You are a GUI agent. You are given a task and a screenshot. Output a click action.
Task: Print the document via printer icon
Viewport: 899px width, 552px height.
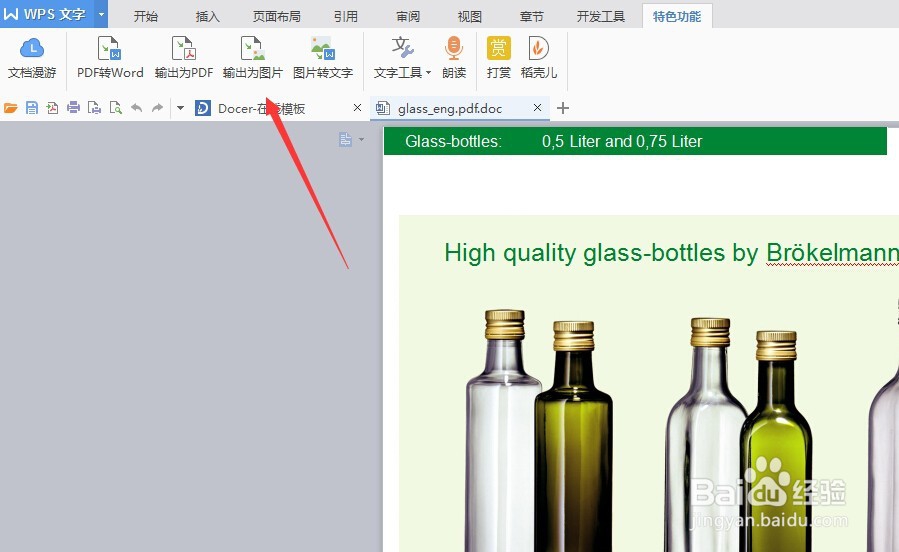[73, 108]
